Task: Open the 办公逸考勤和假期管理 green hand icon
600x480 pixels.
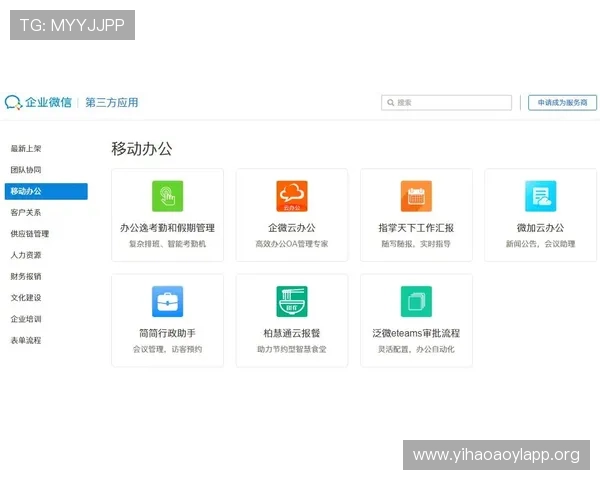Action: [x=168, y=196]
